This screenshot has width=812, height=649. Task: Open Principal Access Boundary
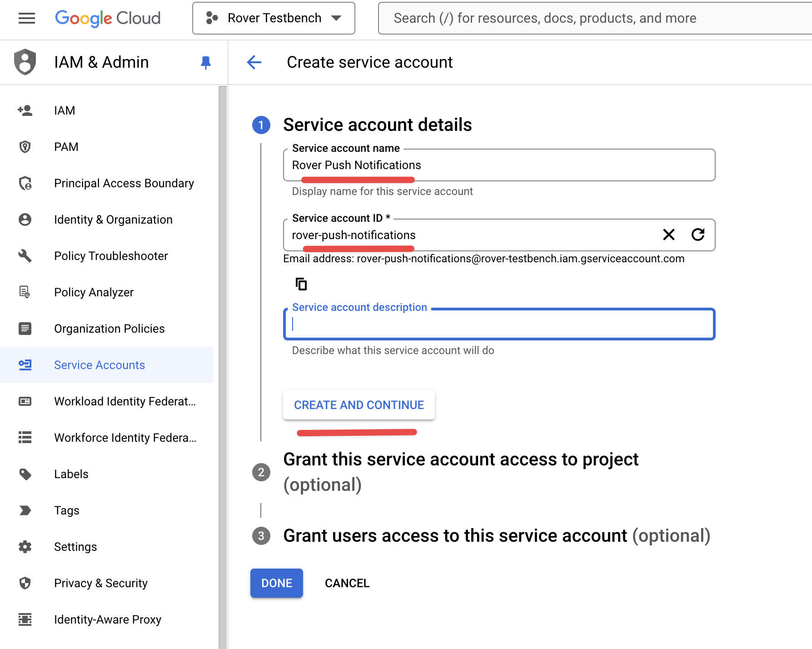point(124,183)
